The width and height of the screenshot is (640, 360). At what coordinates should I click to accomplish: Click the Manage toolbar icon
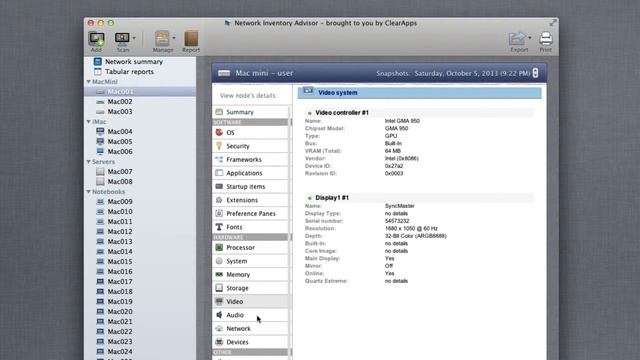click(x=162, y=38)
